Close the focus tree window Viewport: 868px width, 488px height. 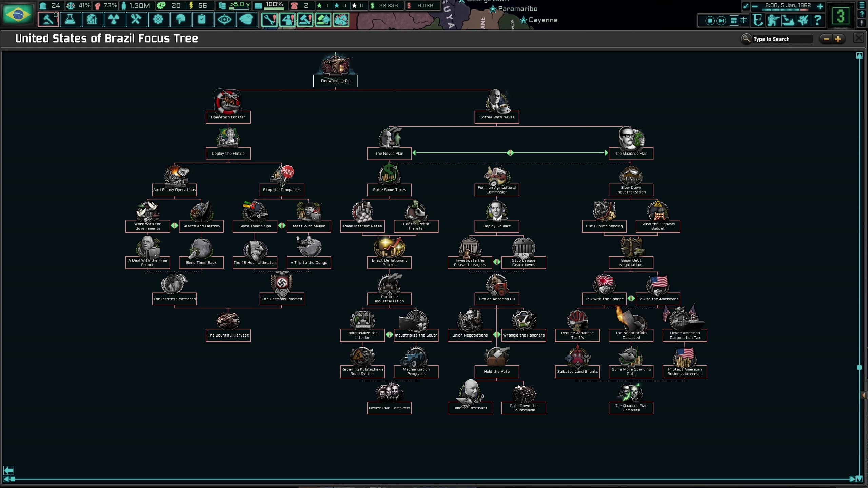(859, 38)
